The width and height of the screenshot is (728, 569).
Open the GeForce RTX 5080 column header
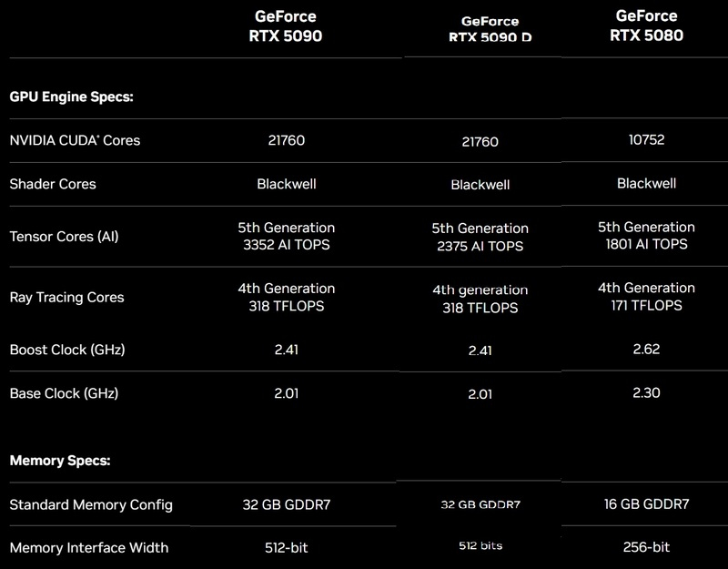tap(646, 27)
